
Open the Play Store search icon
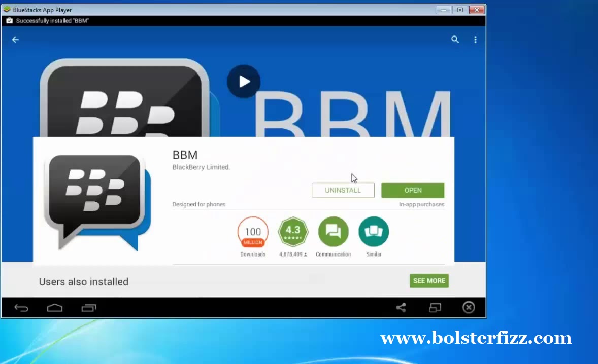[455, 39]
